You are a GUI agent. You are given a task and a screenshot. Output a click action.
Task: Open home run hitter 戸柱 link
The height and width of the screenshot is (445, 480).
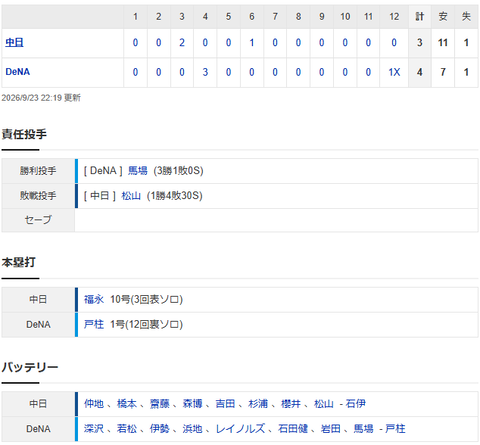pos(94,324)
